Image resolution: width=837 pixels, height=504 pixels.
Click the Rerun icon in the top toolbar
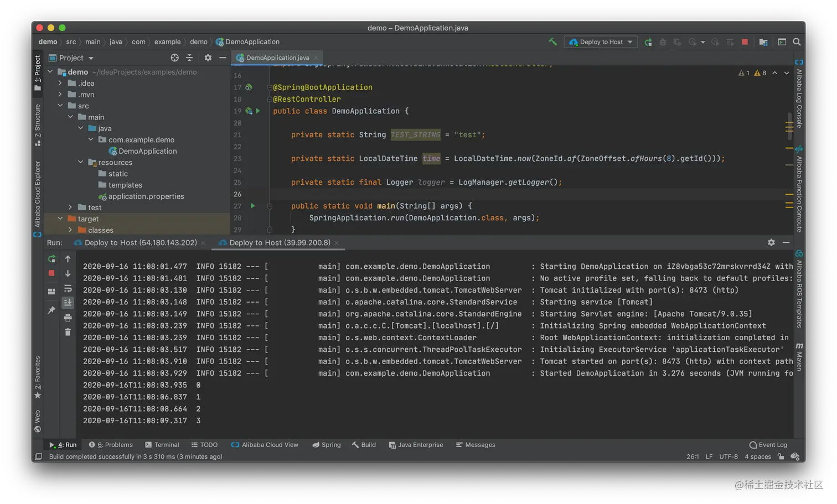(x=648, y=42)
